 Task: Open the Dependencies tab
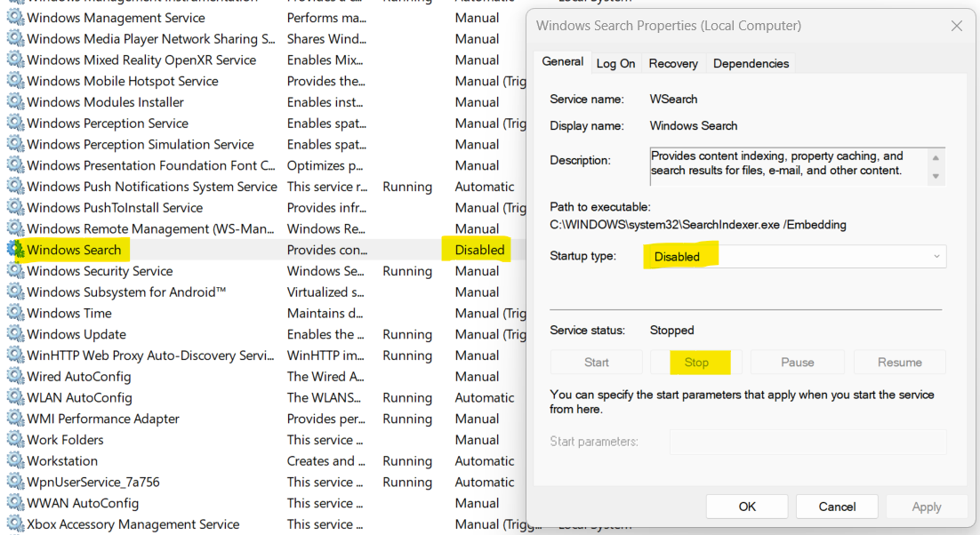751,63
